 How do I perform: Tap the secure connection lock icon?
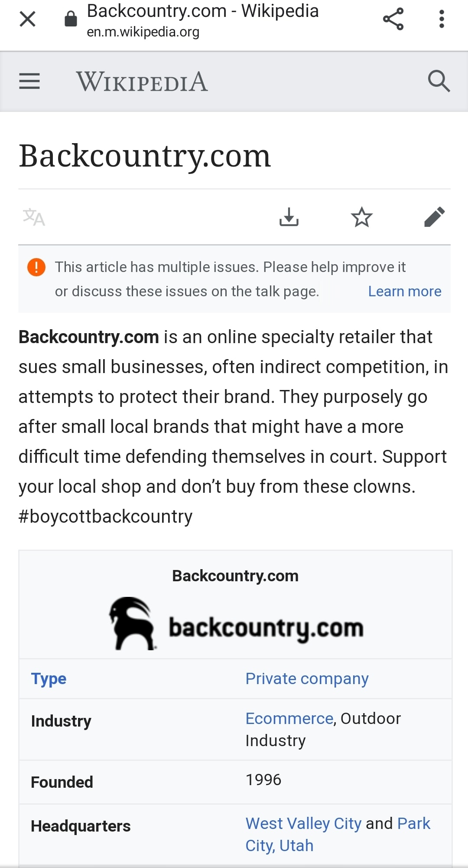(71, 19)
